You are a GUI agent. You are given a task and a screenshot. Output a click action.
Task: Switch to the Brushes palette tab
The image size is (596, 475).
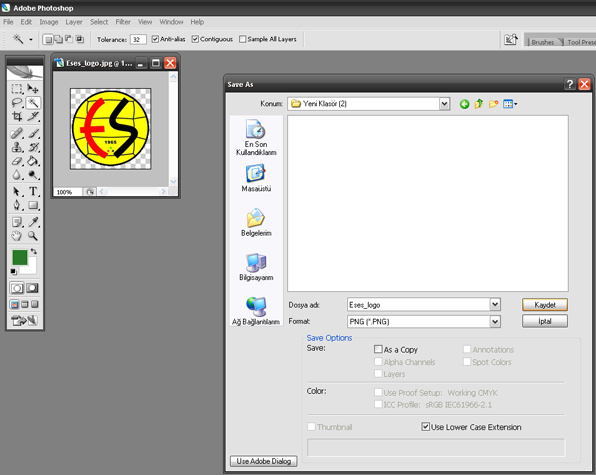(543, 42)
